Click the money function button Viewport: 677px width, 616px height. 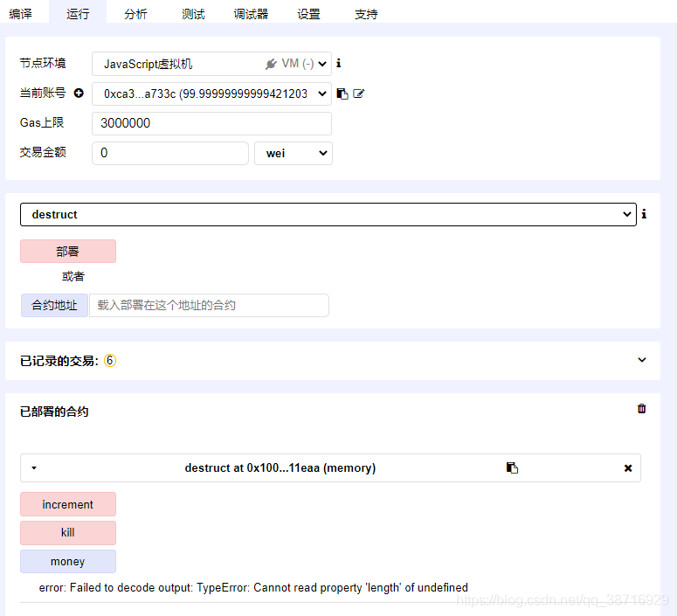click(x=68, y=562)
